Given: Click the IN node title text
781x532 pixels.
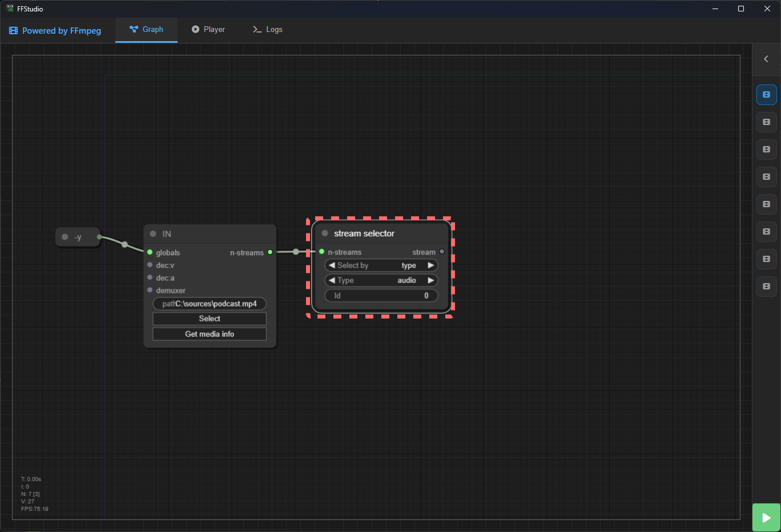Looking at the screenshot, I should tap(167, 234).
